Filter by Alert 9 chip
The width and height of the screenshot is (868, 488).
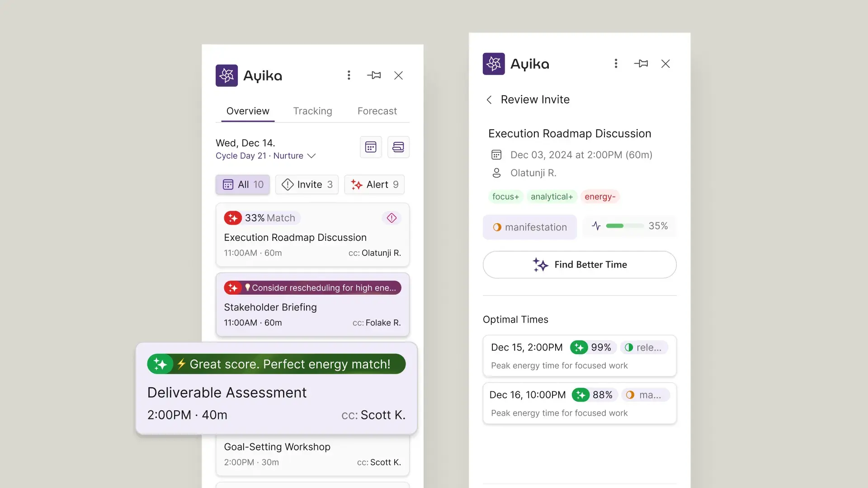[x=374, y=184]
